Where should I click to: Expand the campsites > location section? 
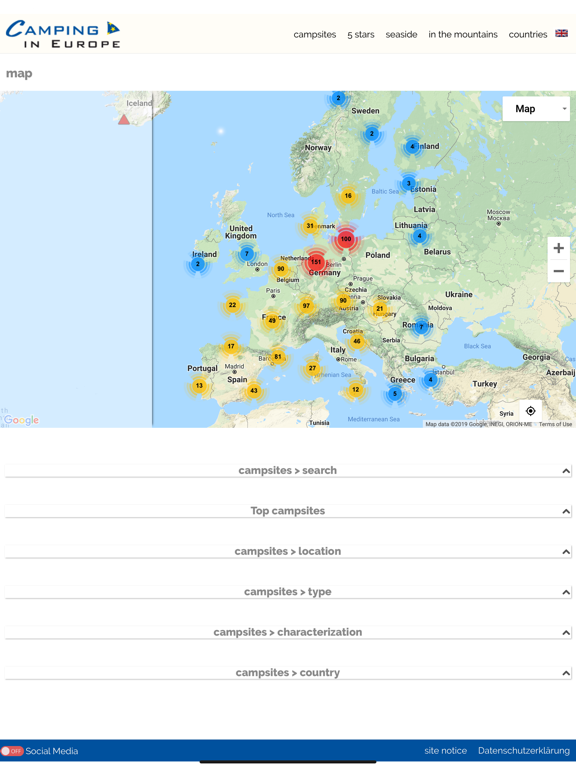coord(288,551)
